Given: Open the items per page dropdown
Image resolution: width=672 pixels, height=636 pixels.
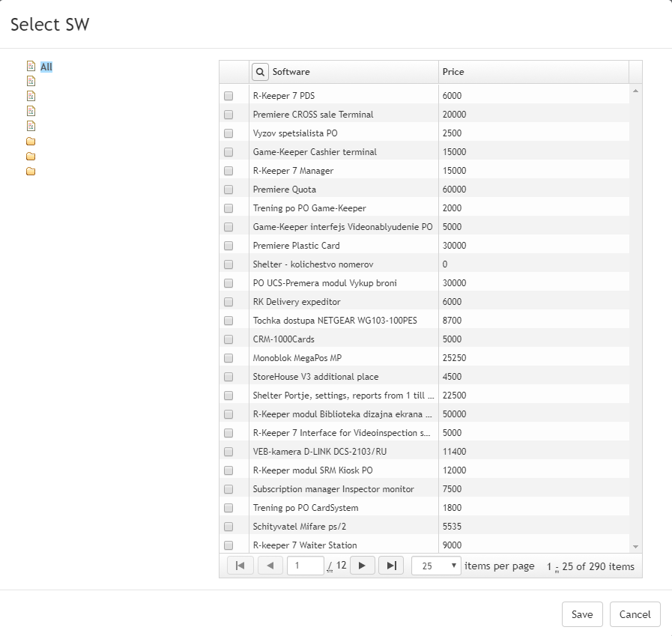Looking at the screenshot, I should point(436,566).
